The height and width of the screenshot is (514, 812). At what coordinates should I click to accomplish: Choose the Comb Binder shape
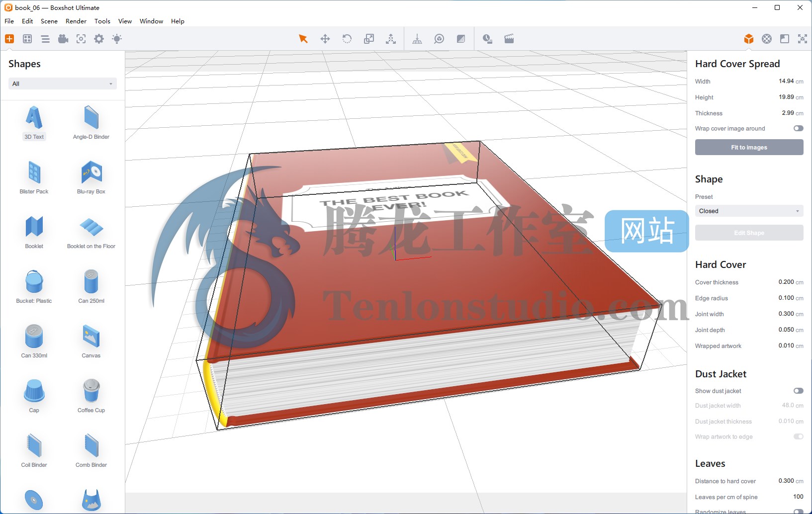pos(91,451)
